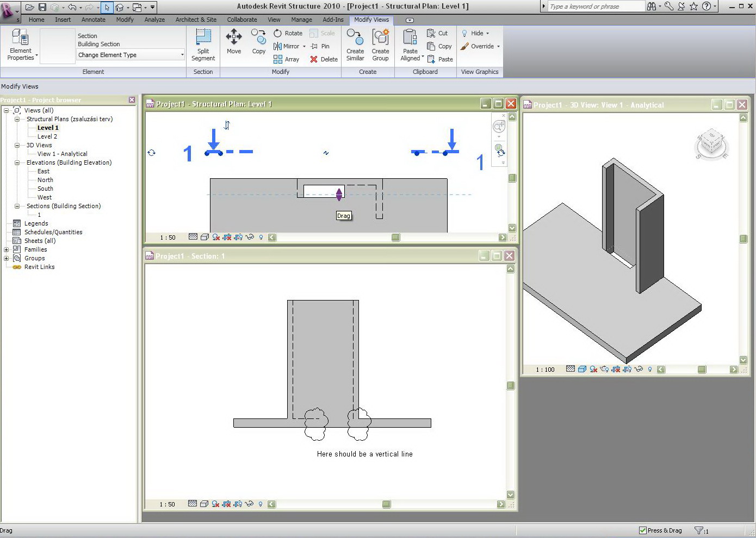Image resolution: width=756 pixels, height=538 pixels.
Task: Expand the Groups node
Action: click(6, 258)
